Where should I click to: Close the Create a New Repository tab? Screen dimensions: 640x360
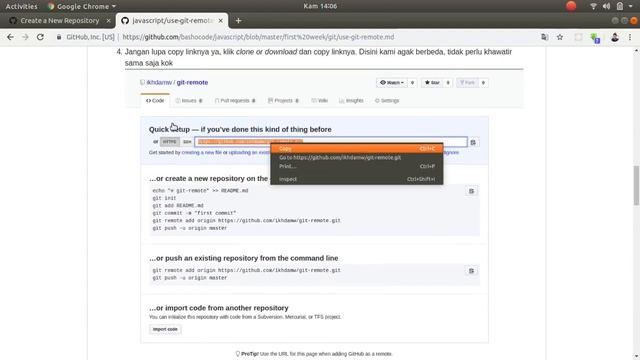(x=109, y=20)
